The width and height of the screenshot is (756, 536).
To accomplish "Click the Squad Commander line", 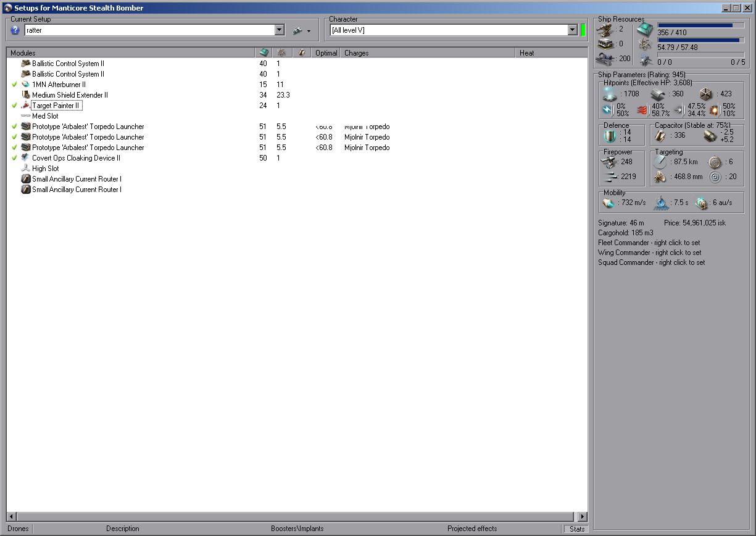I will coord(651,262).
